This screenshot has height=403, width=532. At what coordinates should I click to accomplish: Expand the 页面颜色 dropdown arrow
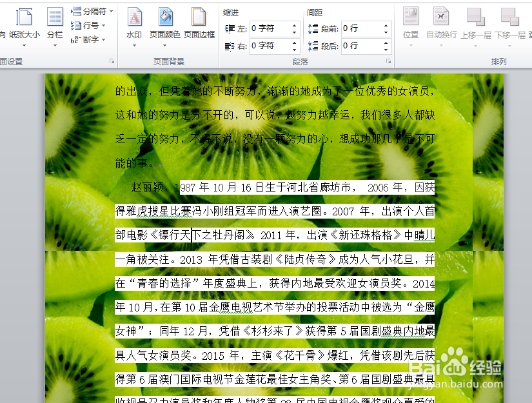(165, 45)
